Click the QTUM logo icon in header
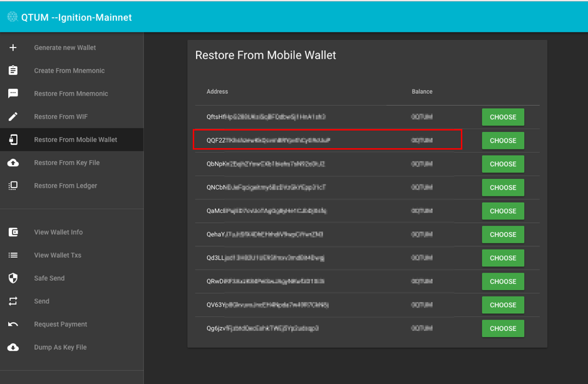Screen dimensions: 588x384 [13, 17]
